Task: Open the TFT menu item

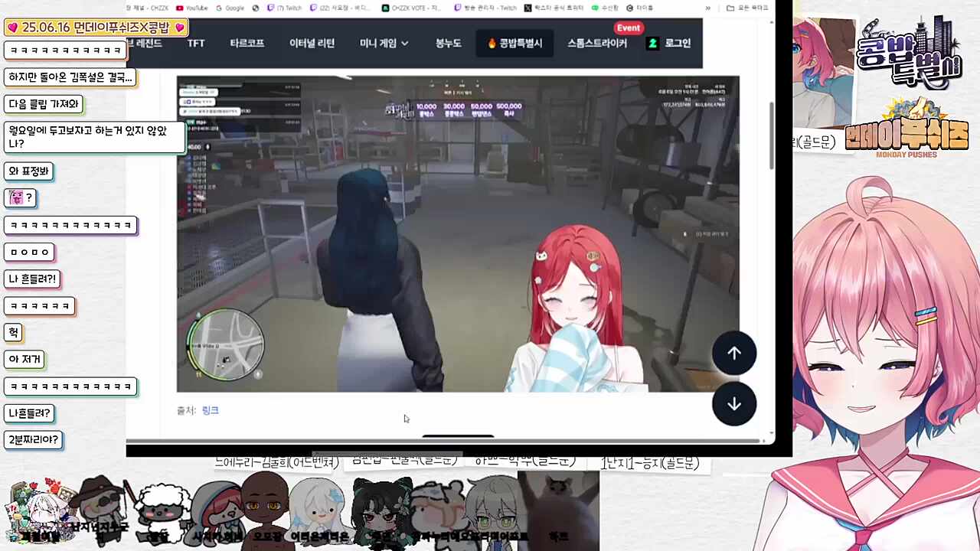Action: (196, 44)
